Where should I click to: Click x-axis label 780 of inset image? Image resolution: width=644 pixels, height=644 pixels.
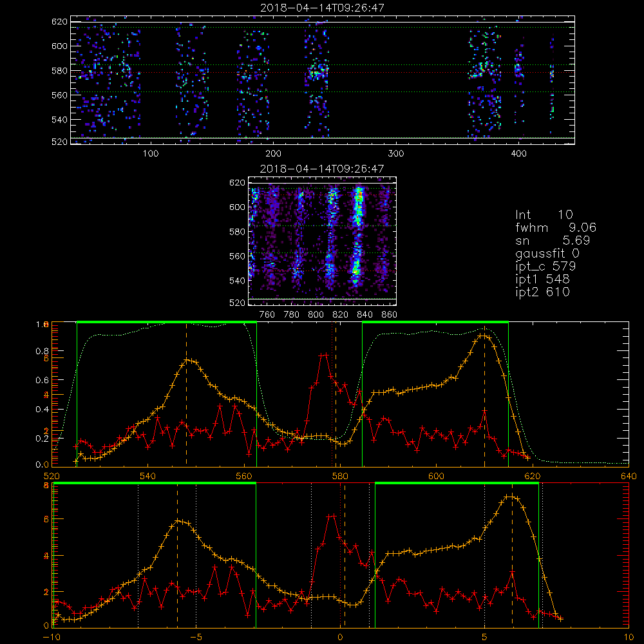(x=292, y=315)
